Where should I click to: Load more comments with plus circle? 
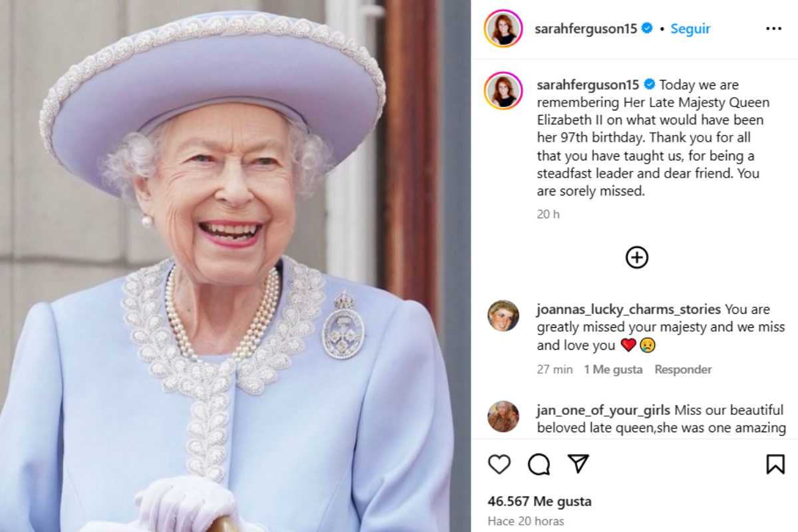tap(637, 257)
